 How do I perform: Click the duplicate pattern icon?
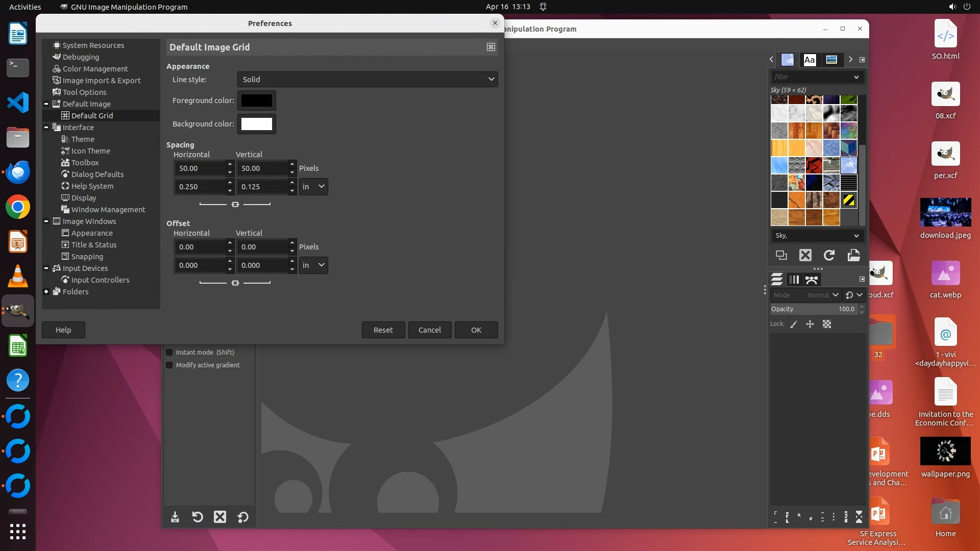[781, 255]
